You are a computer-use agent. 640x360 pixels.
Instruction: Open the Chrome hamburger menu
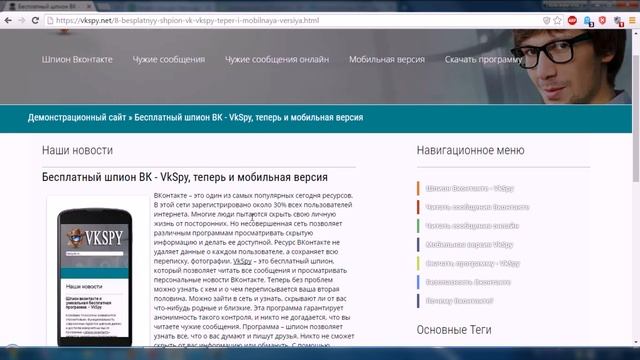click(632, 20)
